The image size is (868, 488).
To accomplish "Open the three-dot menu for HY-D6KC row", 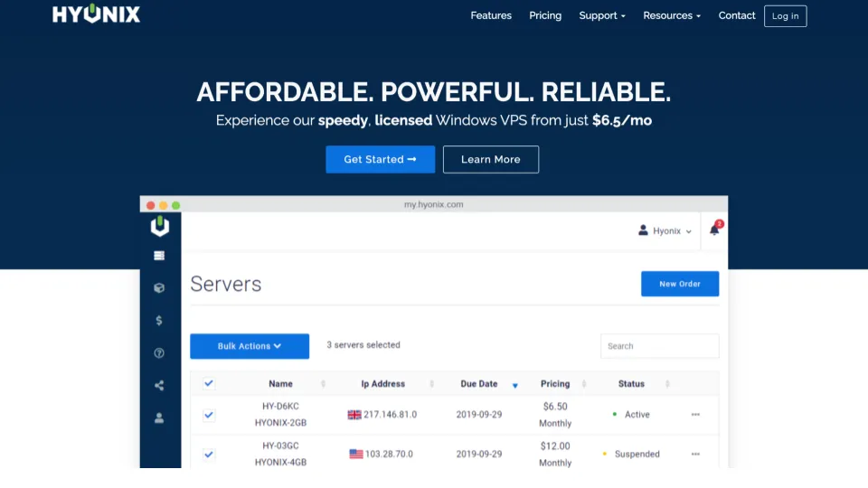I will [x=696, y=415].
